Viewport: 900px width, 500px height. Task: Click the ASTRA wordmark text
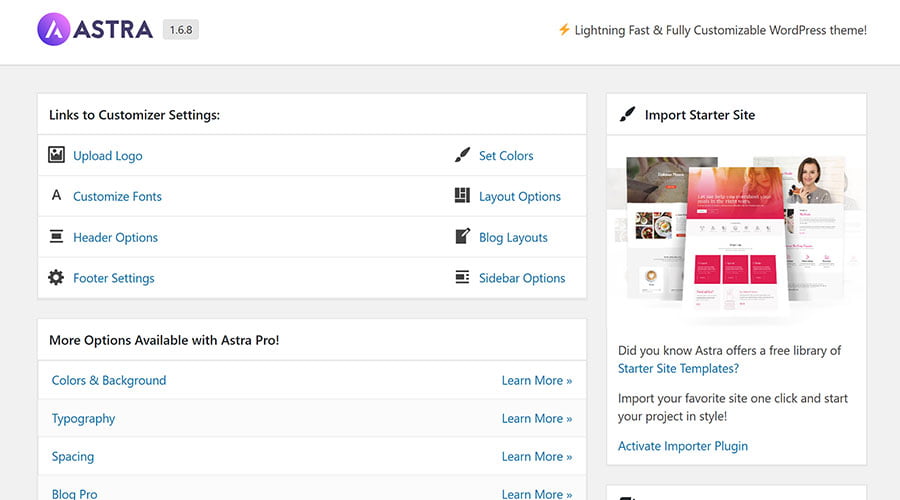point(113,29)
